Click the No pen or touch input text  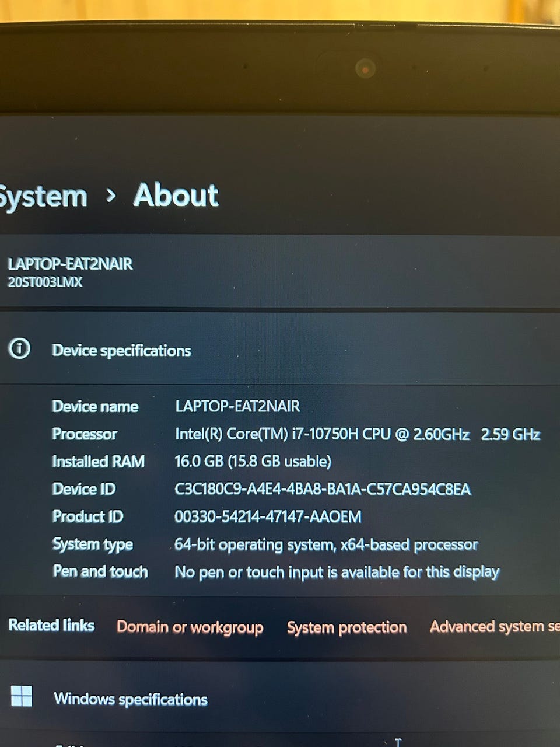pos(337,572)
